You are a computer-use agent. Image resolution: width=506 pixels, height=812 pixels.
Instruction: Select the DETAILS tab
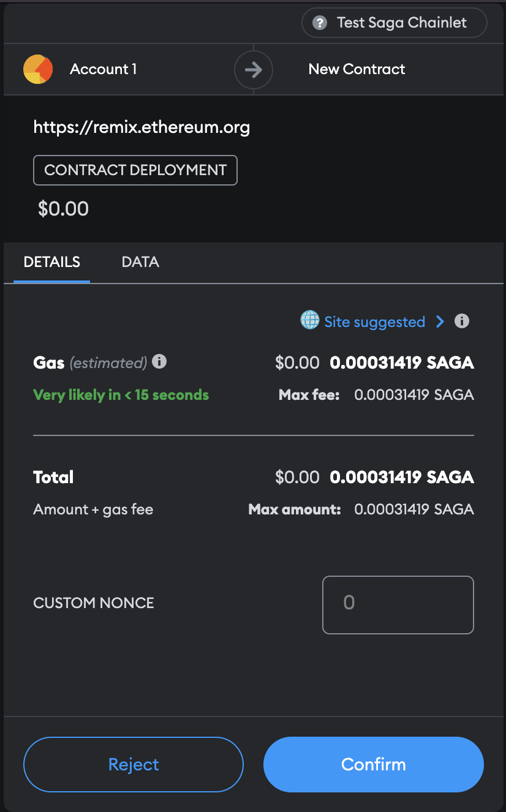pyautogui.click(x=51, y=262)
